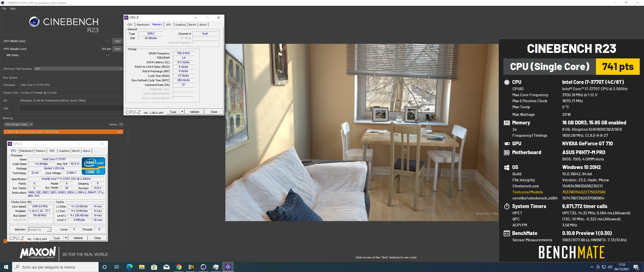The width and height of the screenshot is (644, 272).
Task: Open Microsoft Store from the taskbar
Action: 154,267
